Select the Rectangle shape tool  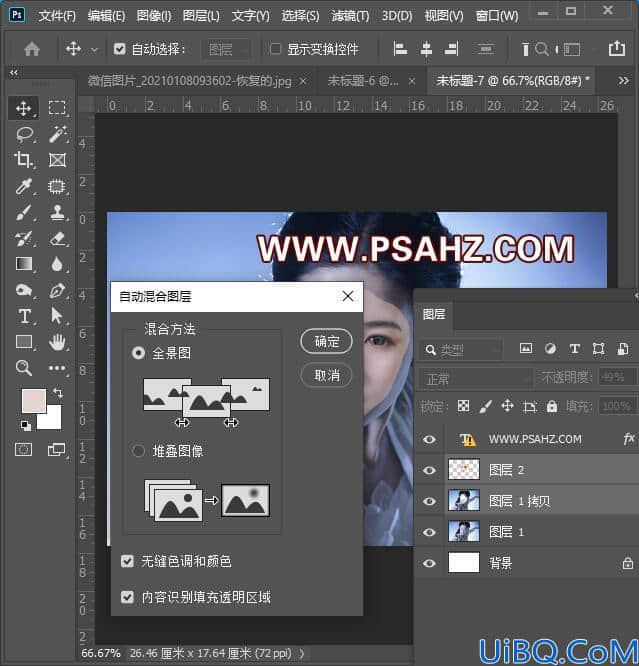24,342
